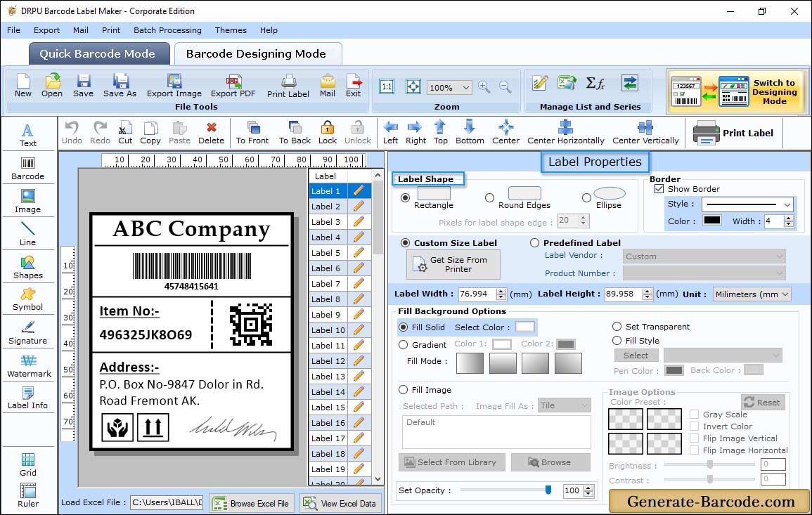
Task: Click Center Vertically align icon
Action: [x=645, y=133]
